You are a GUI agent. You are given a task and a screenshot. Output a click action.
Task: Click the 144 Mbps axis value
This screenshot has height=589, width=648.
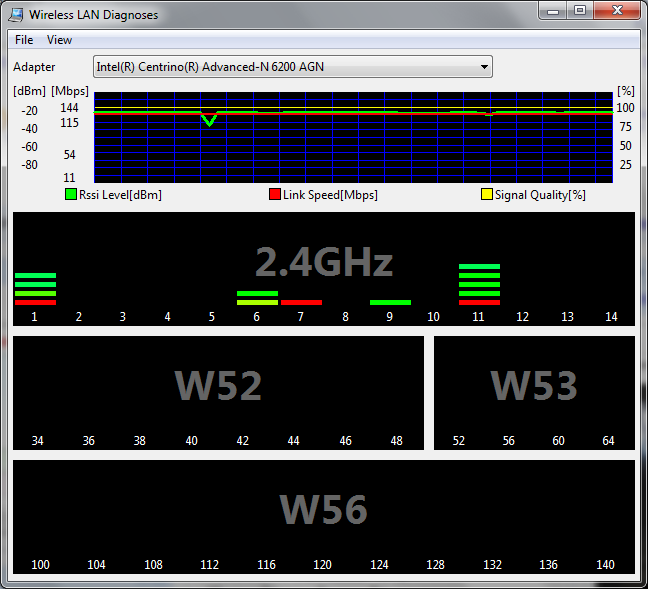click(69, 108)
